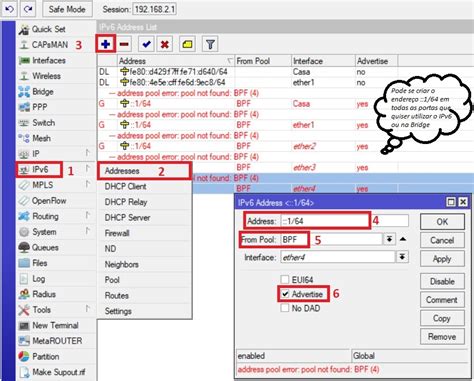Sort by the From Pool column header
This screenshot has height=381, width=474.
(x=263, y=61)
